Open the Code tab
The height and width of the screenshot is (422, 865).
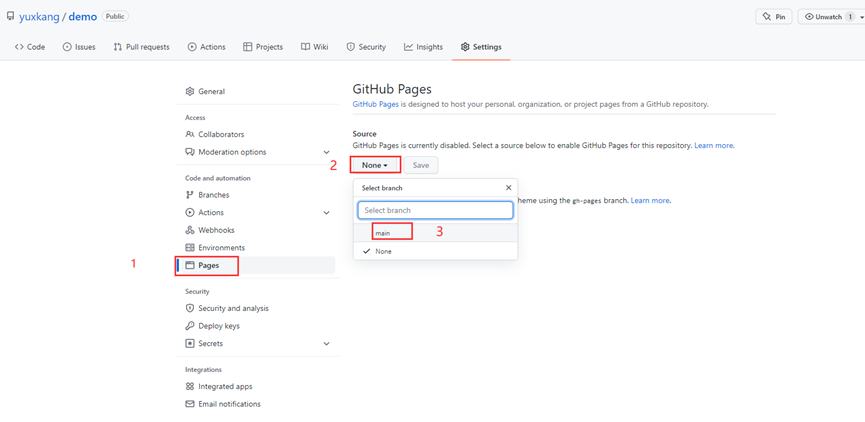[x=30, y=47]
